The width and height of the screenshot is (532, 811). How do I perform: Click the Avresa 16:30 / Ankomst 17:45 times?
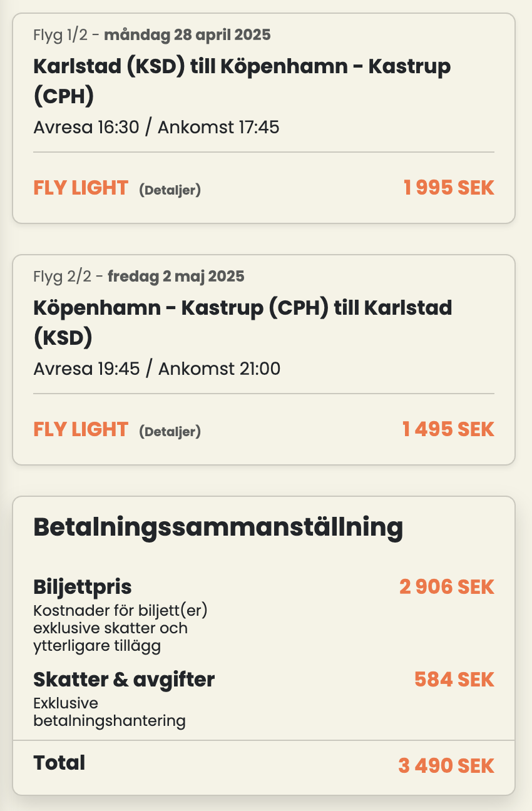[156, 128]
